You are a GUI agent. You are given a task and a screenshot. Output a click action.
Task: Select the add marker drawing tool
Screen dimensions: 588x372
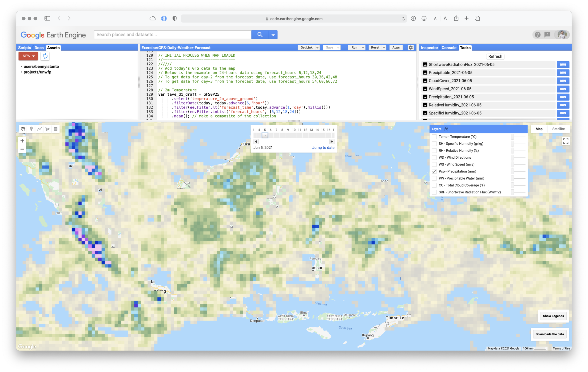click(31, 129)
